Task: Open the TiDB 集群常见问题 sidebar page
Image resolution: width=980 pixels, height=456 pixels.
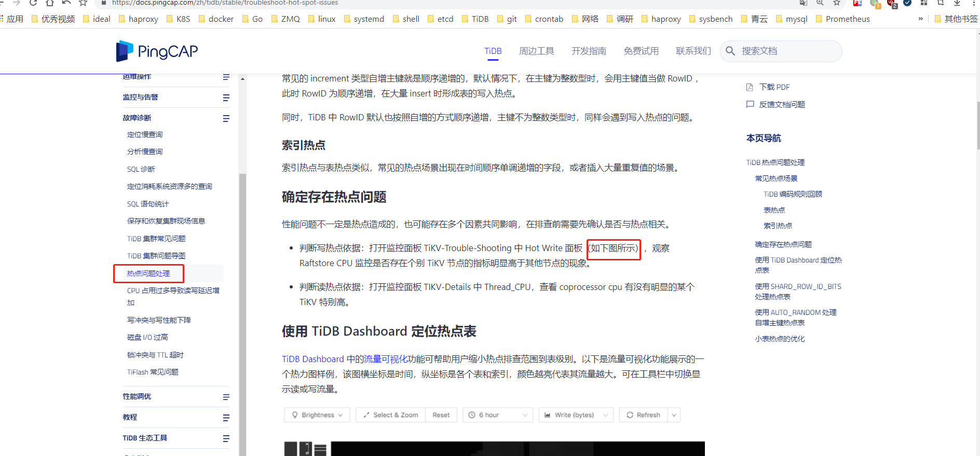Action: pos(156,239)
